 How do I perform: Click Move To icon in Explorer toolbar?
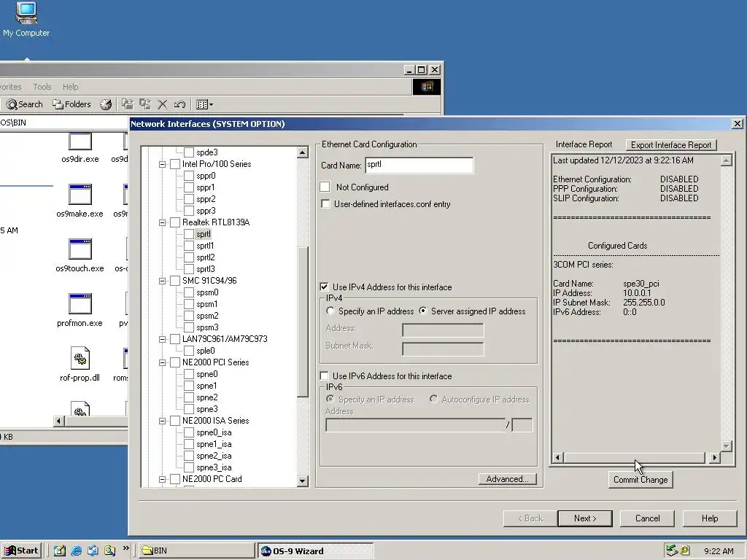tap(127, 104)
